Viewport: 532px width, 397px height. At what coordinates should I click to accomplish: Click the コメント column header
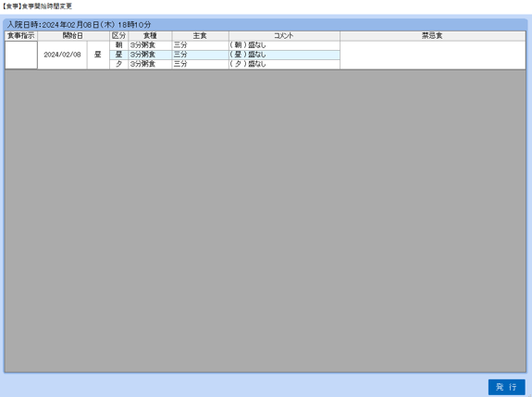(284, 35)
